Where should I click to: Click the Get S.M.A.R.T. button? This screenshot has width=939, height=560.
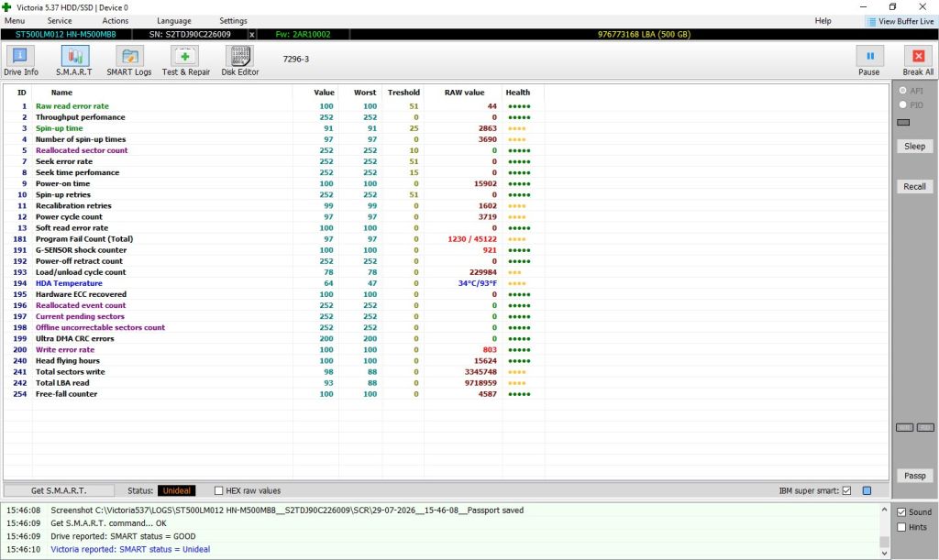point(59,490)
